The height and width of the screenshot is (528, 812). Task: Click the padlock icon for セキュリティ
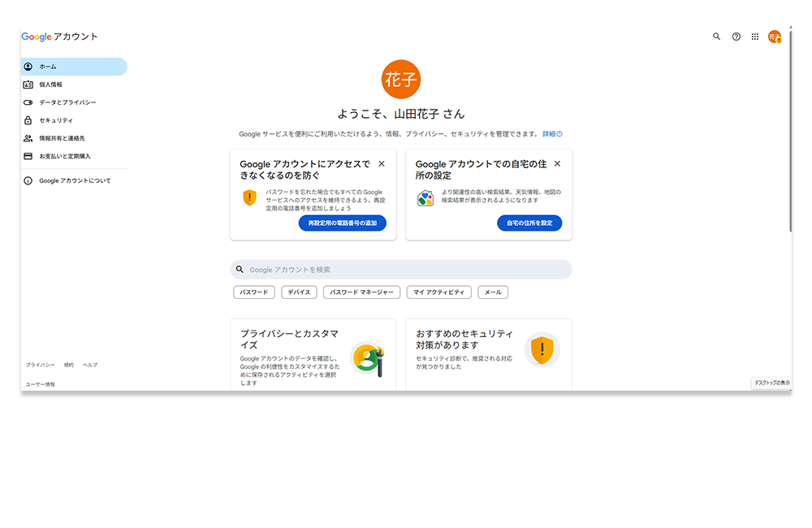tap(28, 120)
